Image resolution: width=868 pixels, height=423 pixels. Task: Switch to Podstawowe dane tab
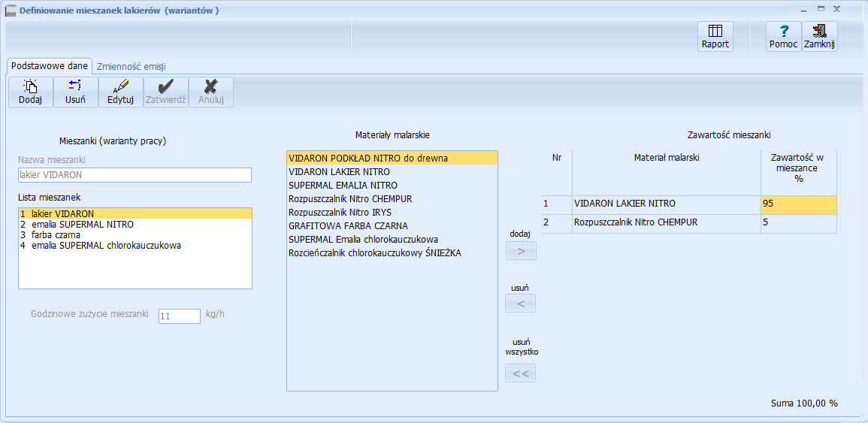[x=50, y=66]
